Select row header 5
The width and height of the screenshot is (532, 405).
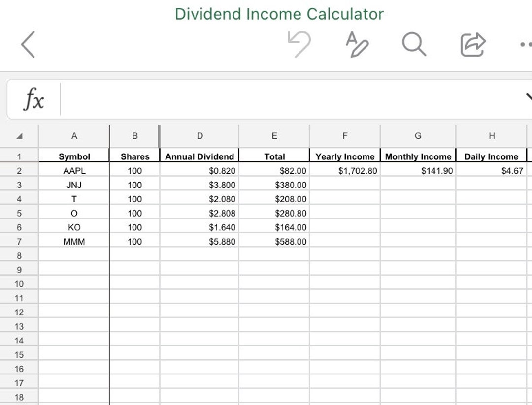[20, 213]
